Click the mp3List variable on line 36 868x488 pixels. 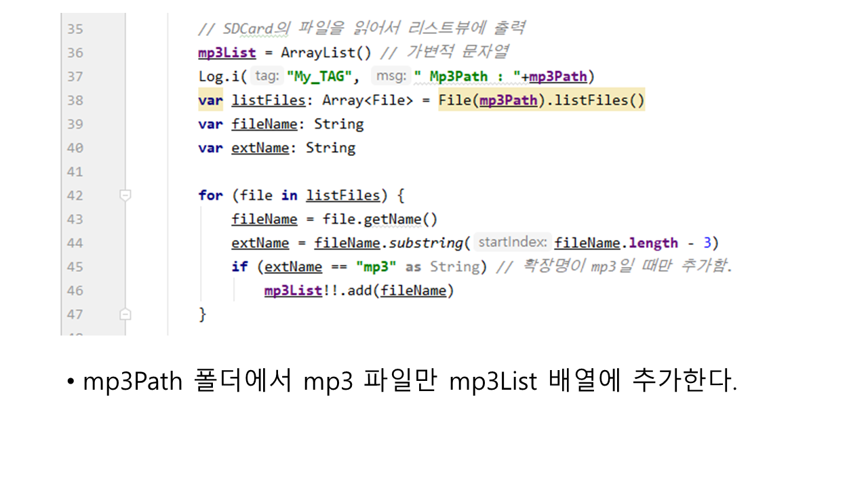click(x=226, y=53)
